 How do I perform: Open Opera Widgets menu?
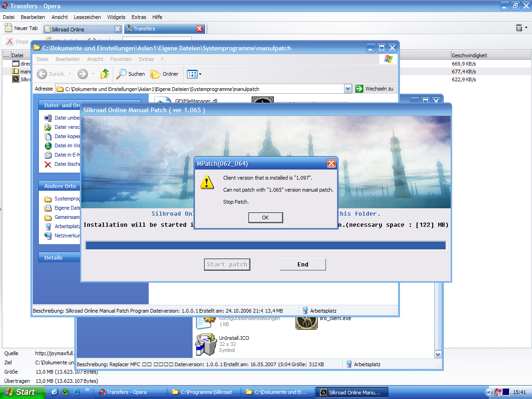(116, 17)
